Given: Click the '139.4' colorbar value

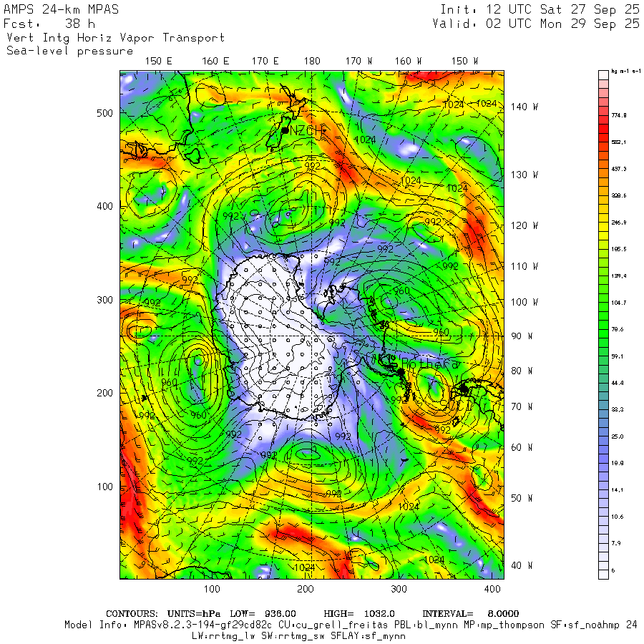Looking at the screenshot, I should click(x=619, y=275).
